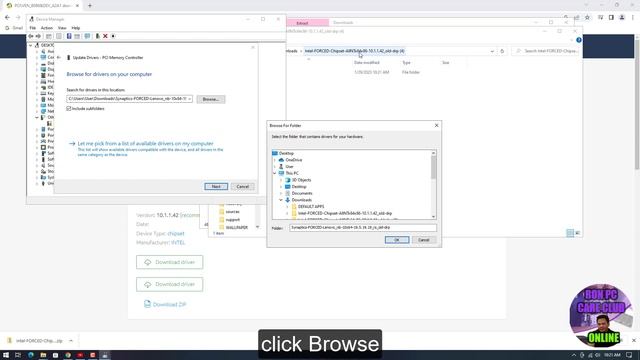Screen dimensions: 640x360
Task: Click the Browse For Folder tree scrollbar
Action: [x=433, y=168]
